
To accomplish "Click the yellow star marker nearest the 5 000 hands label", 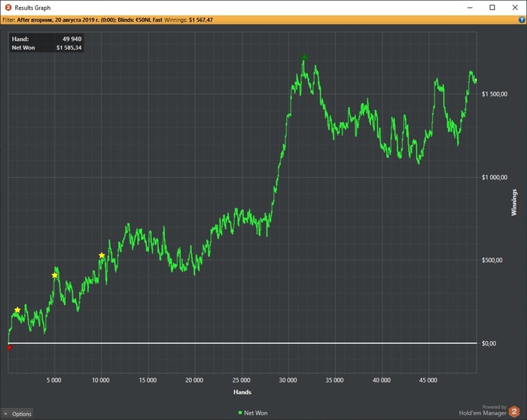I will [55, 275].
